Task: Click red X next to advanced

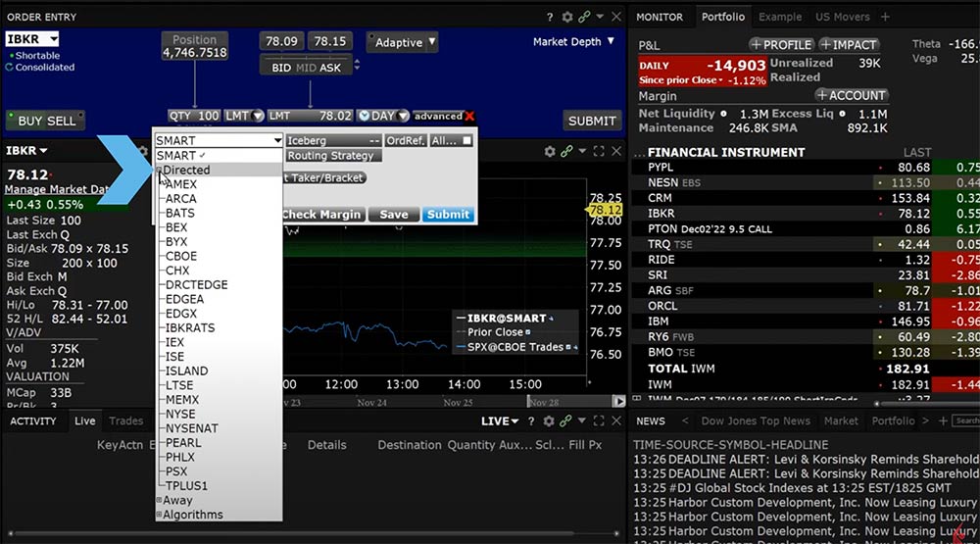Action: point(470,117)
